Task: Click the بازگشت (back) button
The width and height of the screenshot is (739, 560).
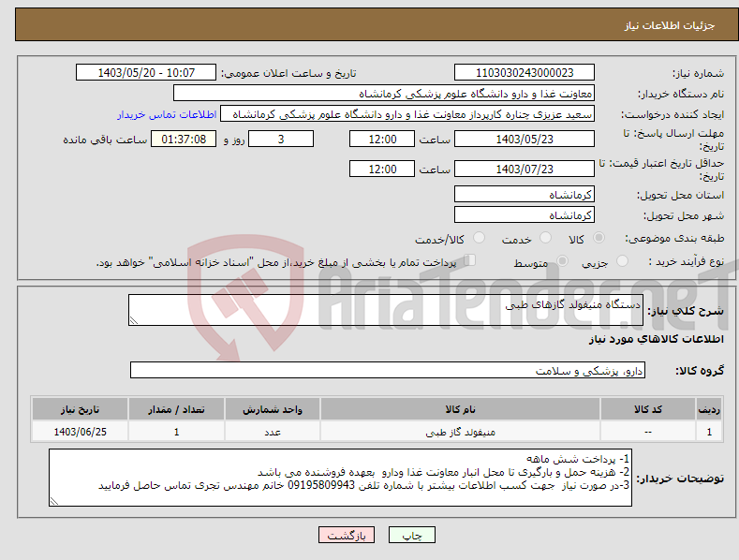Action: coord(347,535)
